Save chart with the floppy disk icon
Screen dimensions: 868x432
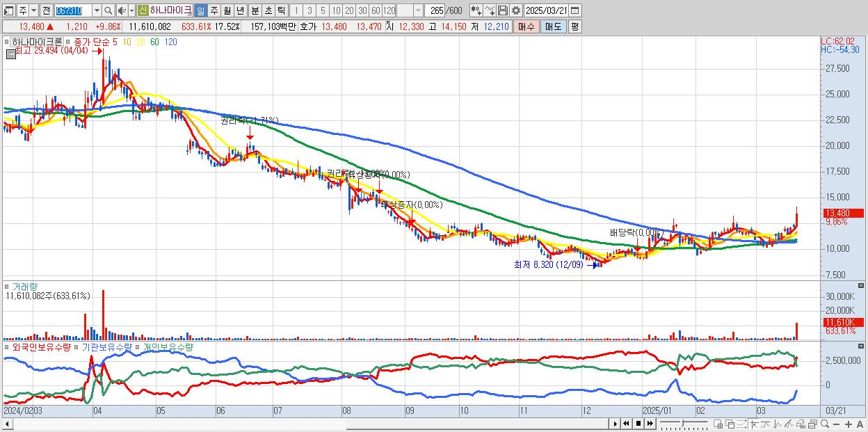[x=503, y=10]
